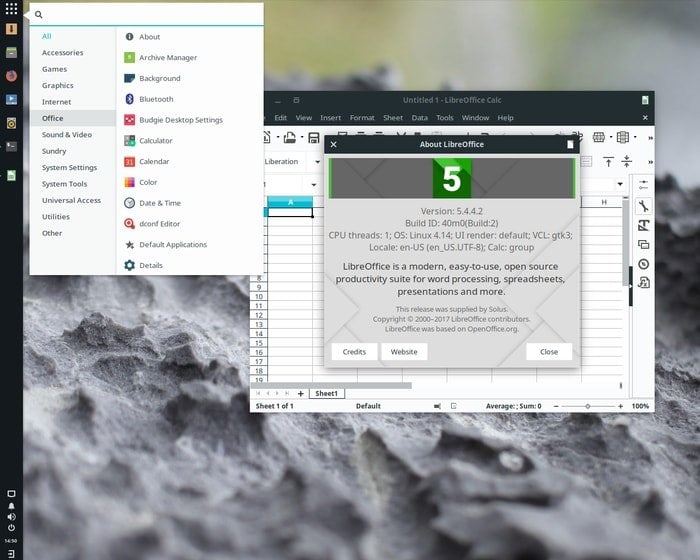Image resolution: width=700 pixels, height=560 pixels.
Task: Click the volume icon in the panel
Action: pyautogui.click(x=11, y=517)
